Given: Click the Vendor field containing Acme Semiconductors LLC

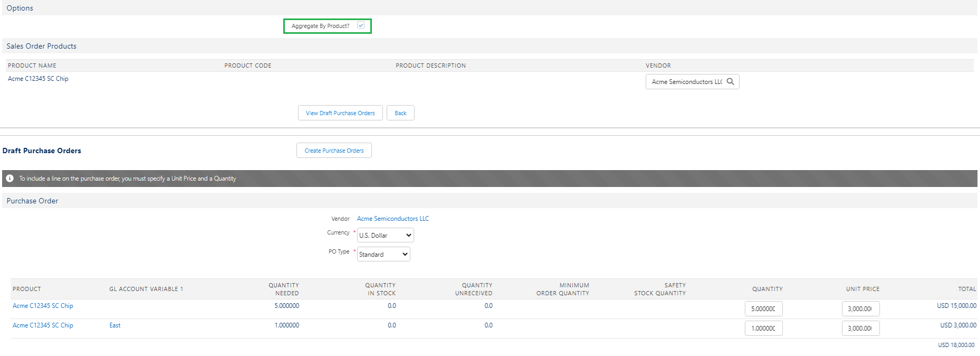Looking at the screenshot, I should pos(692,82).
